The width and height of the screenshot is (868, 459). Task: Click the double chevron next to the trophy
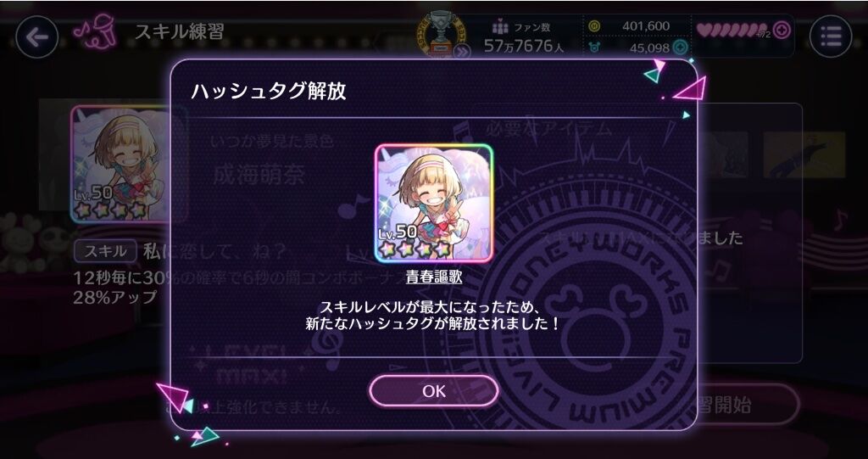(461, 52)
